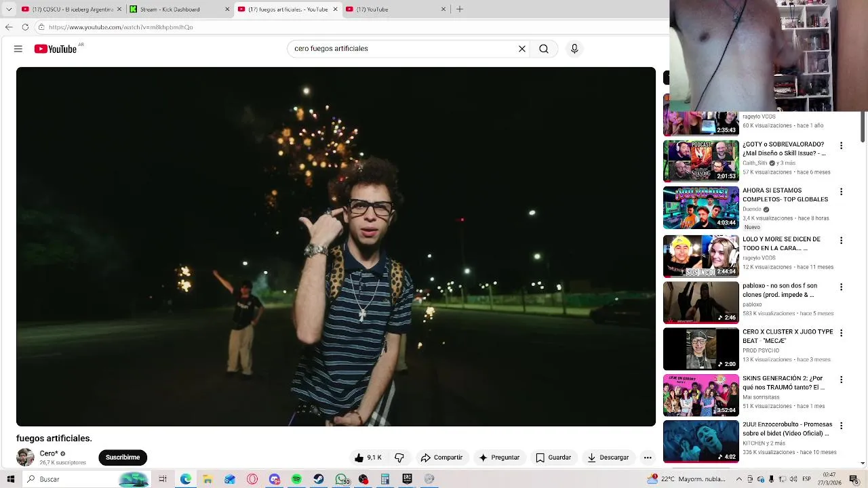Viewport: 868px width, 488px height.
Task: Open options for 'LOLO Y MORE SE DICEN' video
Action: [842, 241]
